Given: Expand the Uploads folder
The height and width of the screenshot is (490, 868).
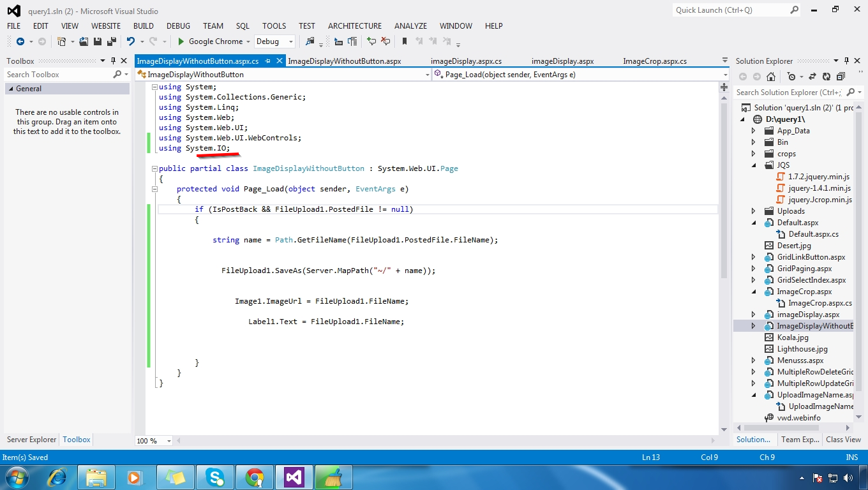Looking at the screenshot, I should coord(754,211).
